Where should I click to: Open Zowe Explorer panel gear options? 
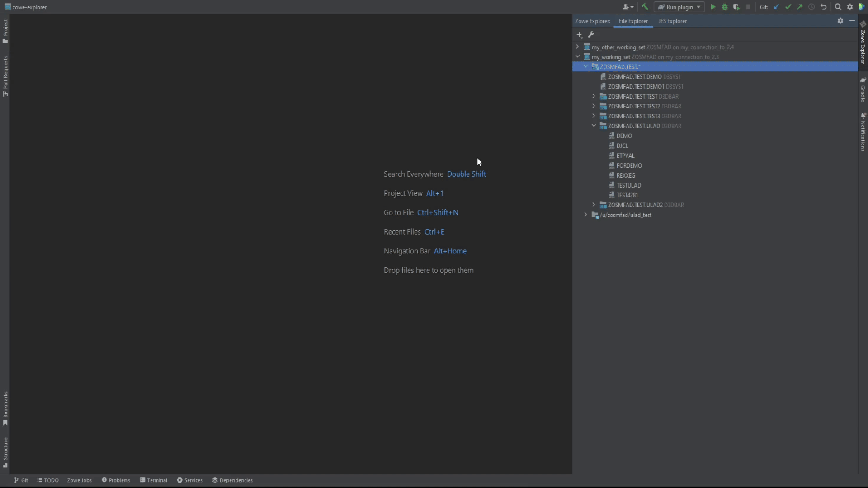pyautogui.click(x=840, y=21)
